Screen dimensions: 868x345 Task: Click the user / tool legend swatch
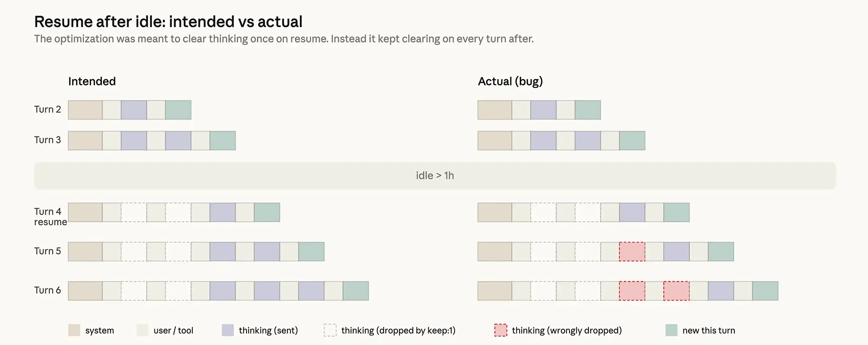click(143, 330)
